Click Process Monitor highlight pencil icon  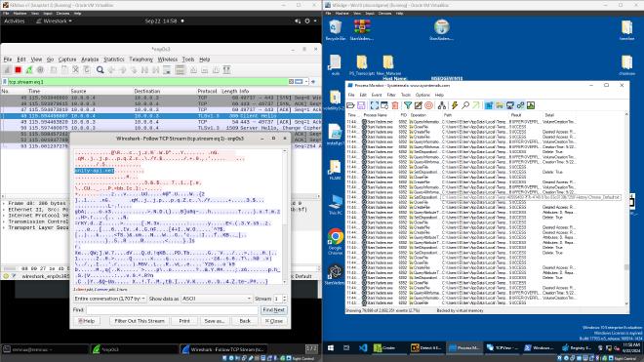tap(418, 105)
